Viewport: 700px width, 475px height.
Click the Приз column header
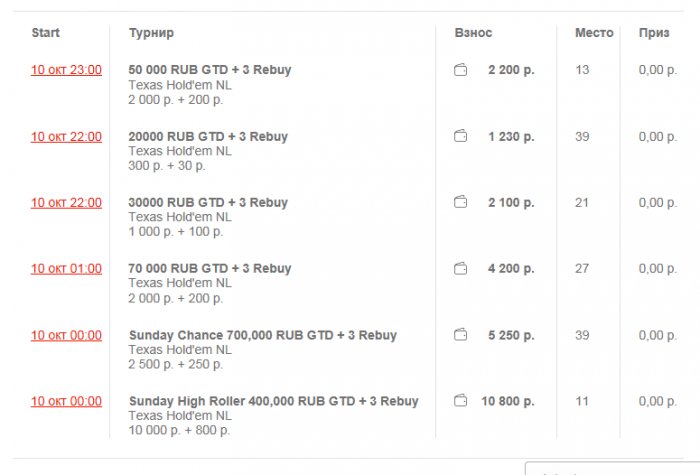[654, 33]
